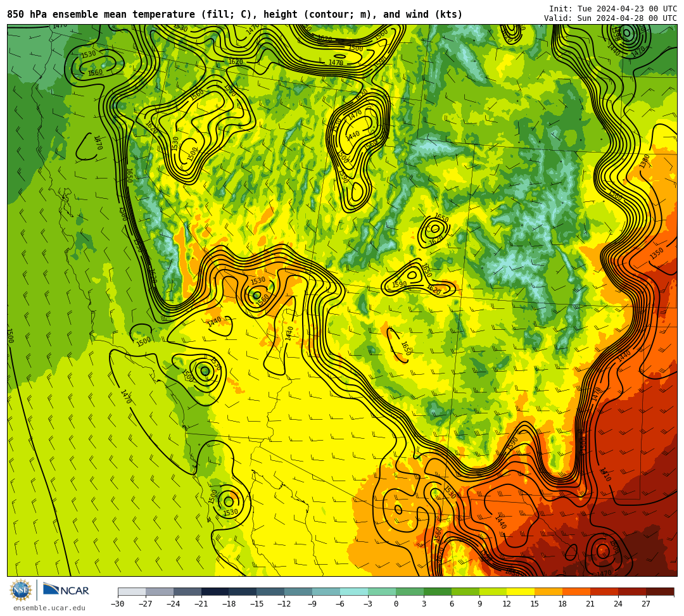Image resolution: width=684 pixels, height=616 pixels.
Task: Click the '1380' height contour label
Action: (x=645, y=161)
